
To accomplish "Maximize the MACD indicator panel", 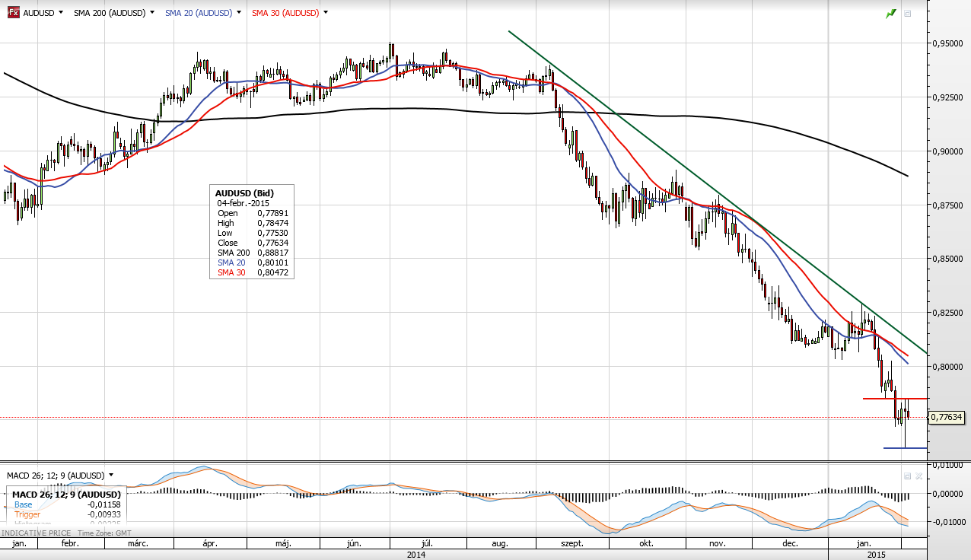I will coord(907,476).
